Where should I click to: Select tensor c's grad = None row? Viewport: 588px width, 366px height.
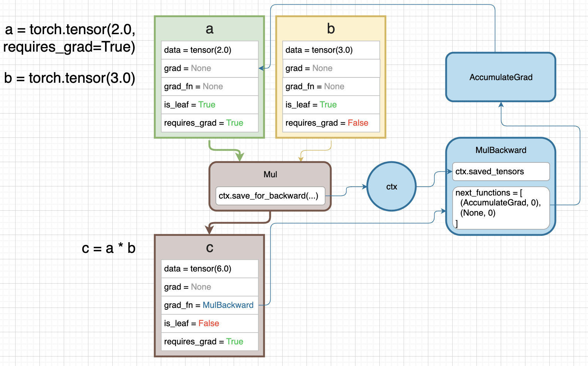[x=210, y=287]
